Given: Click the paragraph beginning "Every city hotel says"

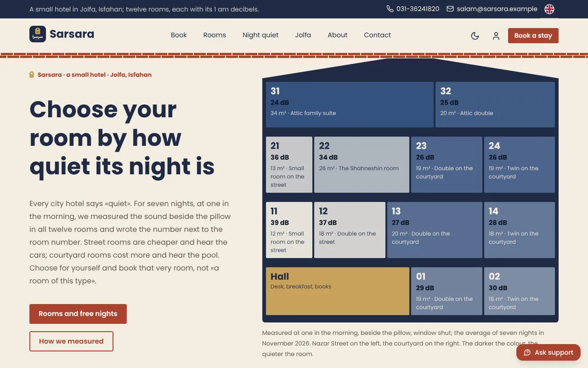Looking at the screenshot, I should (x=130, y=242).
